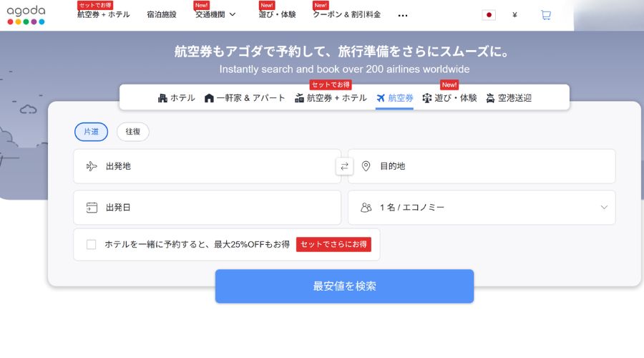The height and width of the screenshot is (358, 644).
Task: Click the New! badge above クーポン & 割引料金
Action: 321,5
